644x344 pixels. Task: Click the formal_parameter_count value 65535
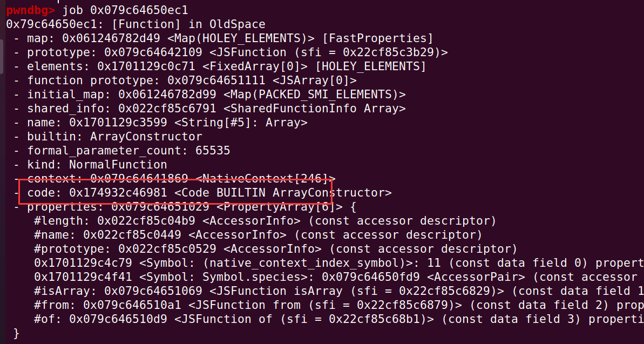tap(213, 151)
